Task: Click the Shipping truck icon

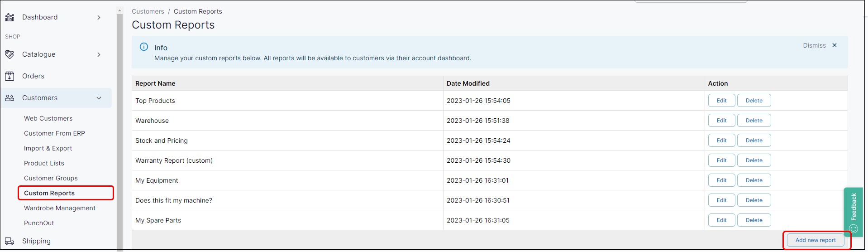Action: (x=10, y=241)
